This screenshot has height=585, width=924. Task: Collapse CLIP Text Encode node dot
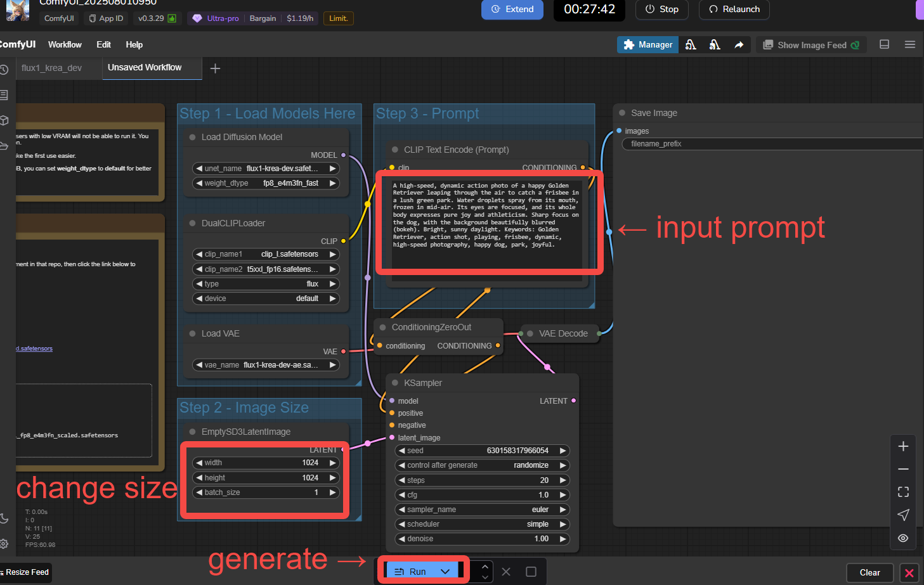(395, 150)
